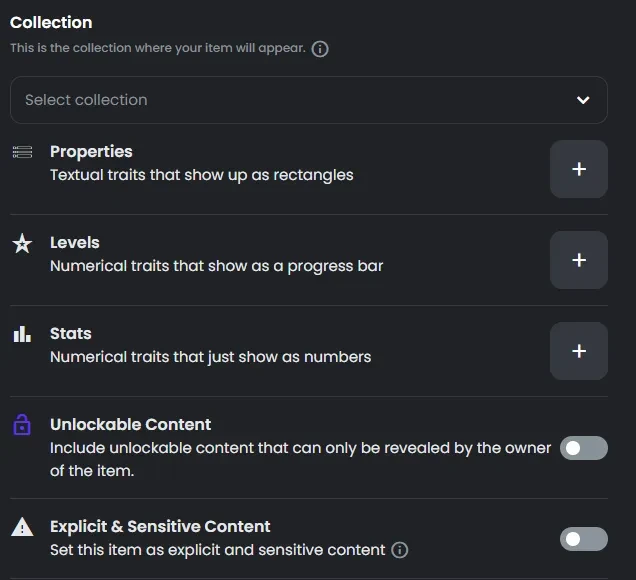The height and width of the screenshot is (580, 636).
Task: Click the info icon beside collection description
Action: coord(320,49)
